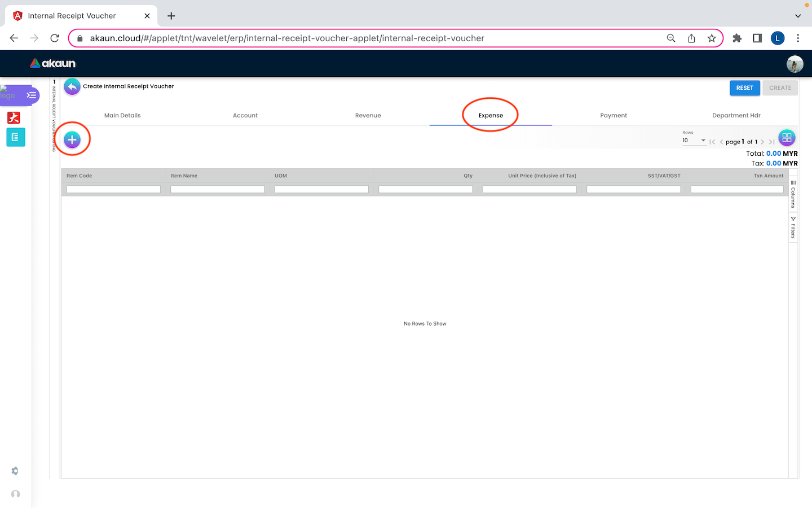This screenshot has height=508, width=812.
Task: Click the Tax 0.00 MYR value
Action: (x=782, y=163)
